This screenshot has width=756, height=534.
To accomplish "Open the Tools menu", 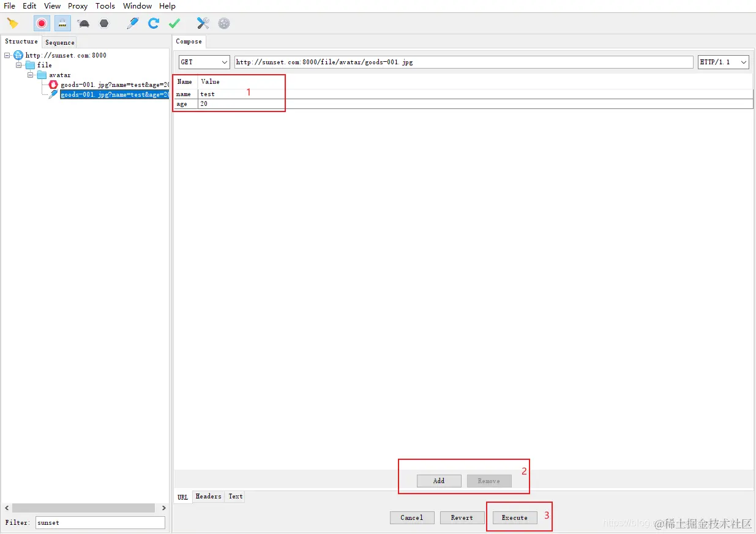I will 105,6.
